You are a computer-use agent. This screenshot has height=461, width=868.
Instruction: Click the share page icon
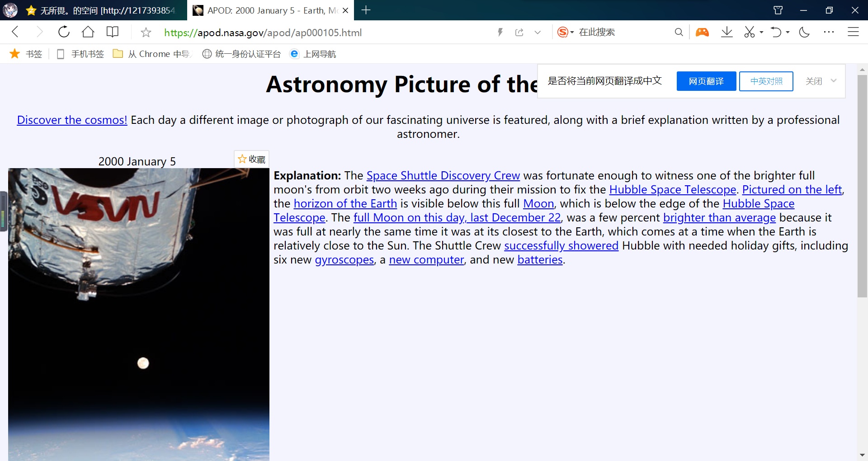[519, 33]
